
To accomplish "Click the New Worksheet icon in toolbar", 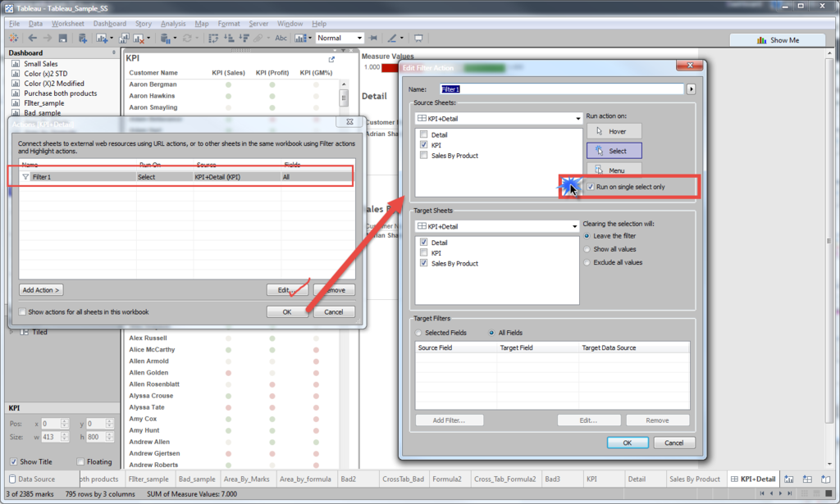I will (x=101, y=38).
